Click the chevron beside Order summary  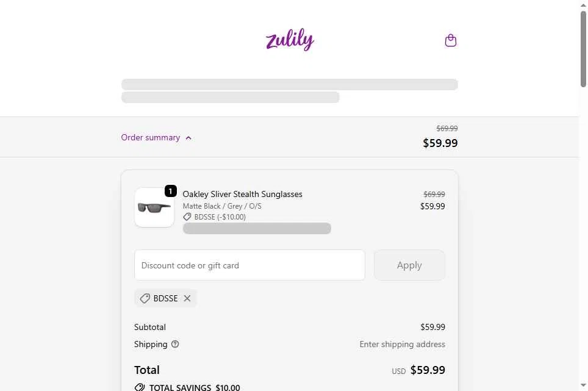188,138
